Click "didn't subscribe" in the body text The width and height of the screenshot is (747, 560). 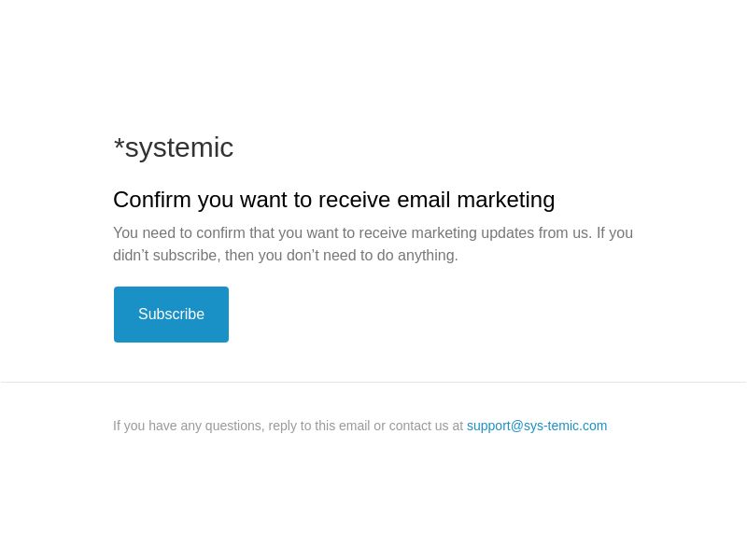tap(164, 256)
